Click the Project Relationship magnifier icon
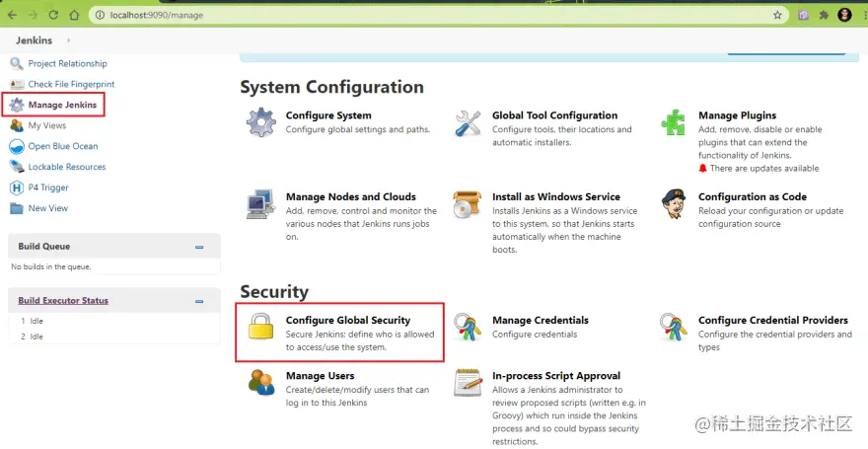The image size is (868, 449). [x=17, y=64]
